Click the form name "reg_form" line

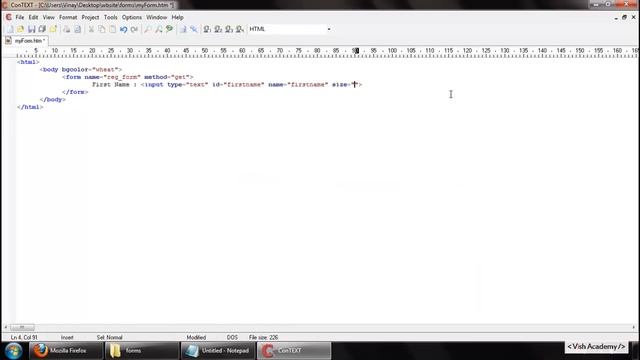click(x=128, y=77)
